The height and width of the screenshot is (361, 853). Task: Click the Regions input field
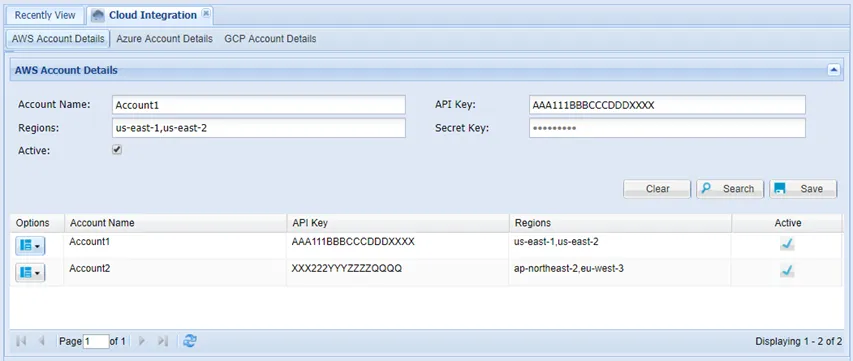click(258, 128)
